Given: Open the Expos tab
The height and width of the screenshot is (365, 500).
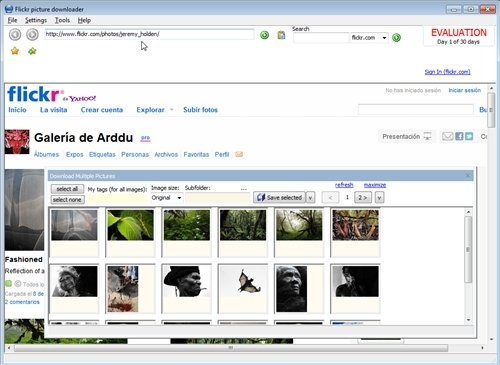Looking at the screenshot, I should (75, 154).
